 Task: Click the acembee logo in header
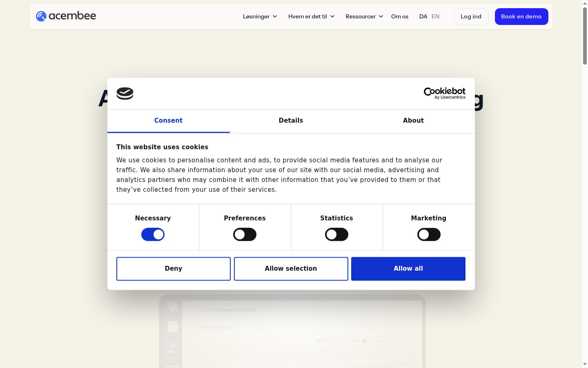click(66, 16)
